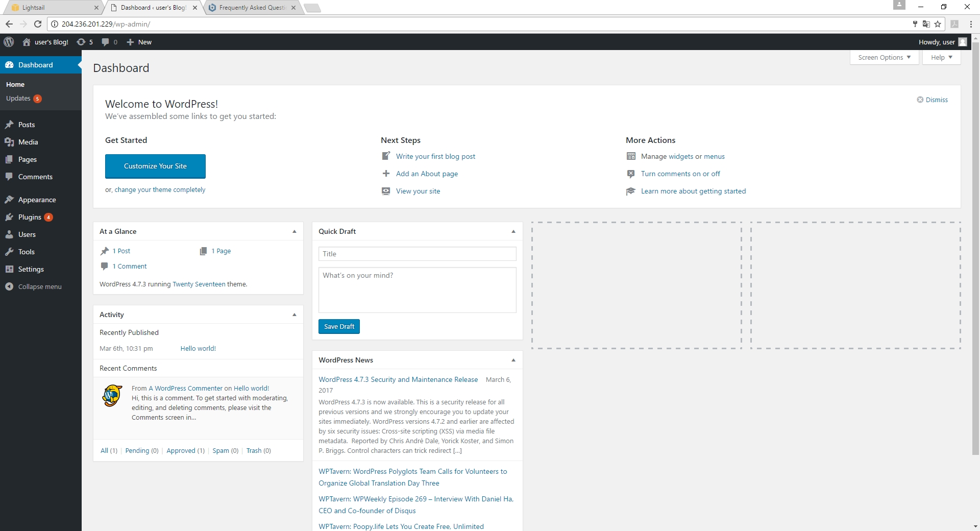
Task: Open the updates icon showing 5
Action: tap(81, 42)
